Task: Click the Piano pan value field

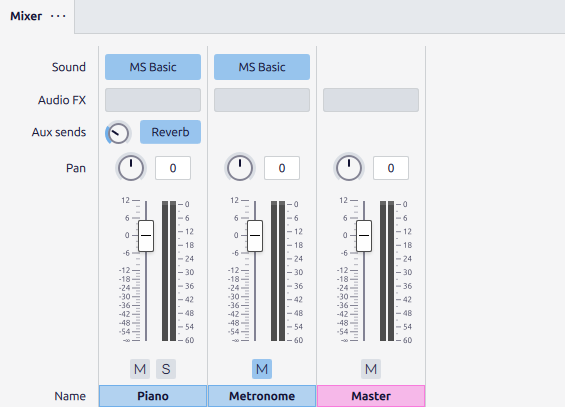Action: (x=173, y=168)
